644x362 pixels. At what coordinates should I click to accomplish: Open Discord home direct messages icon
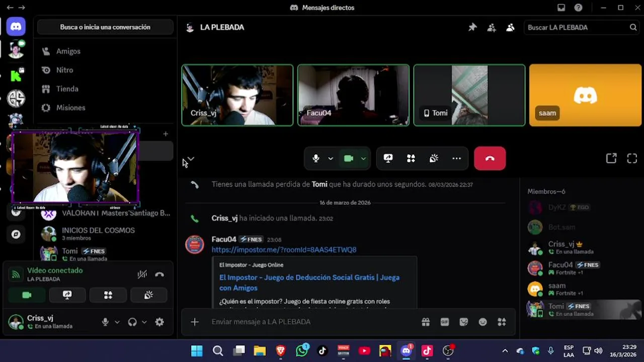tap(16, 27)
